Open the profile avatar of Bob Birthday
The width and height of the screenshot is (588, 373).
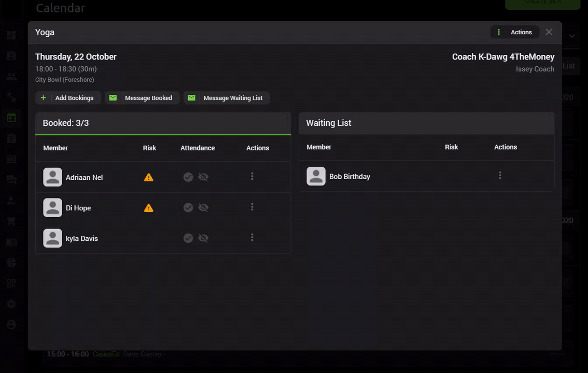click(x=316, y=176)
